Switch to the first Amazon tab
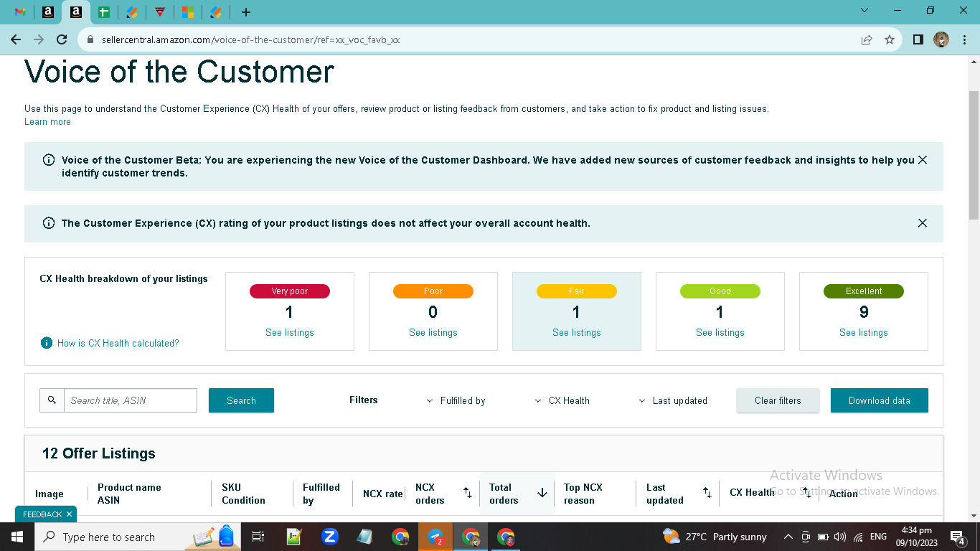 [48, 12]
